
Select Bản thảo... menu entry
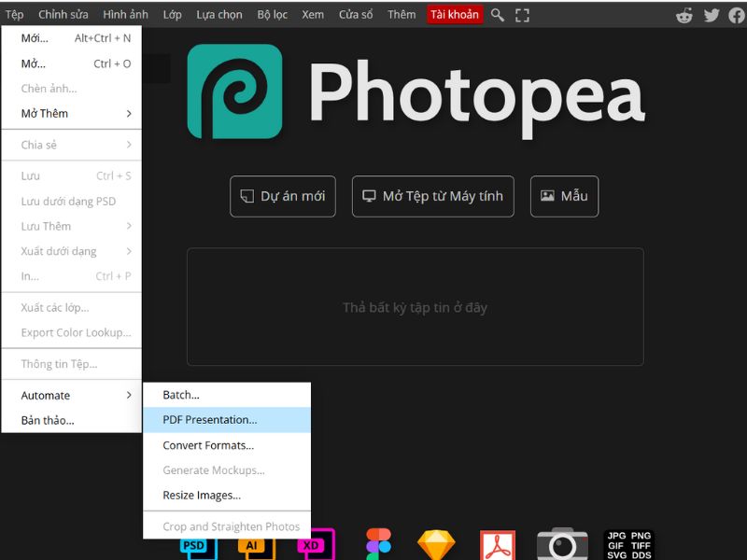72,421
